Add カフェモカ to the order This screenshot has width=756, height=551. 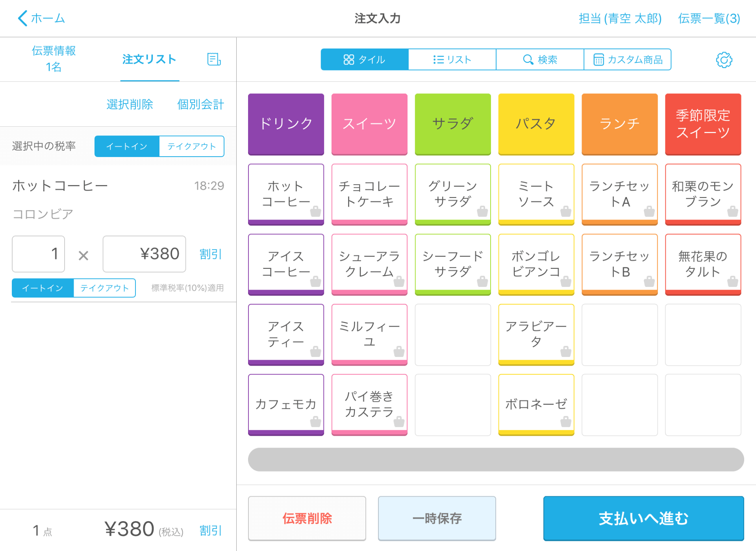click(286, 405)
